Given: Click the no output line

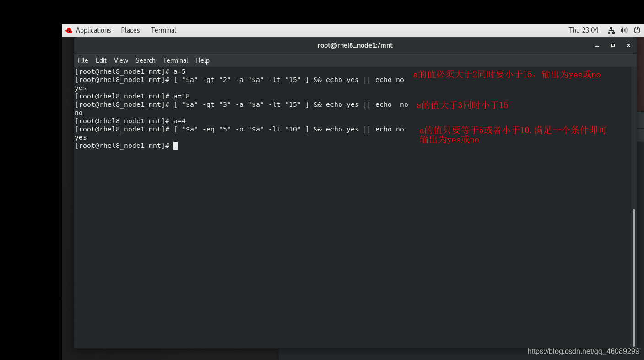Looking at the screenshot, I should point(79,113).
